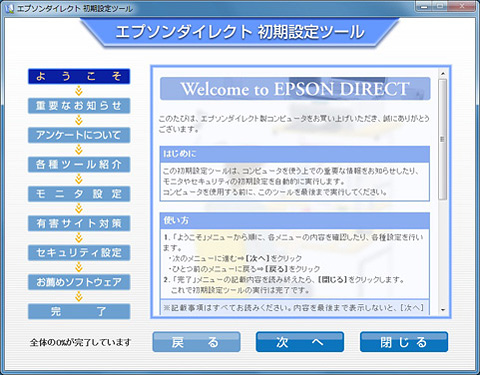Open 有害サイト対策 step

(79, 223)
